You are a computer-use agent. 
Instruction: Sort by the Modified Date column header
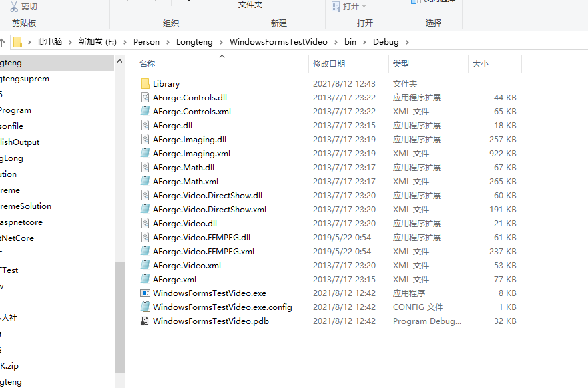tap(329, 64)
